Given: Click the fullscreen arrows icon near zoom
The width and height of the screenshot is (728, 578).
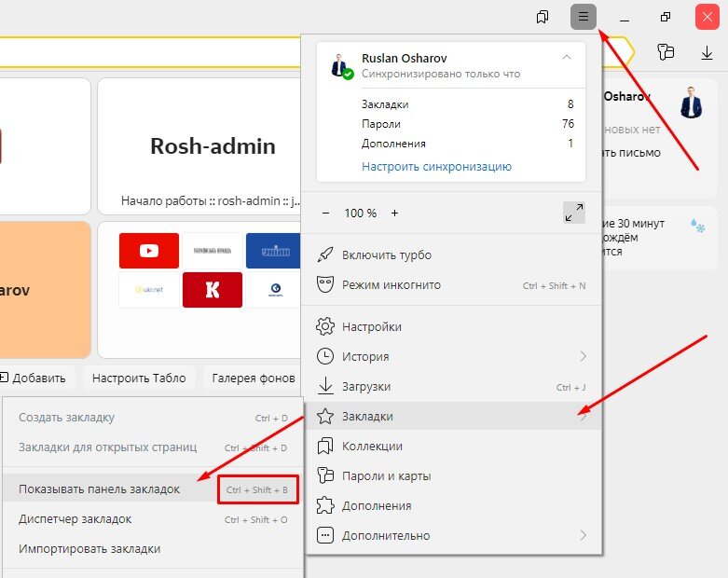Looking at the screenshot, I should [574, 213].
